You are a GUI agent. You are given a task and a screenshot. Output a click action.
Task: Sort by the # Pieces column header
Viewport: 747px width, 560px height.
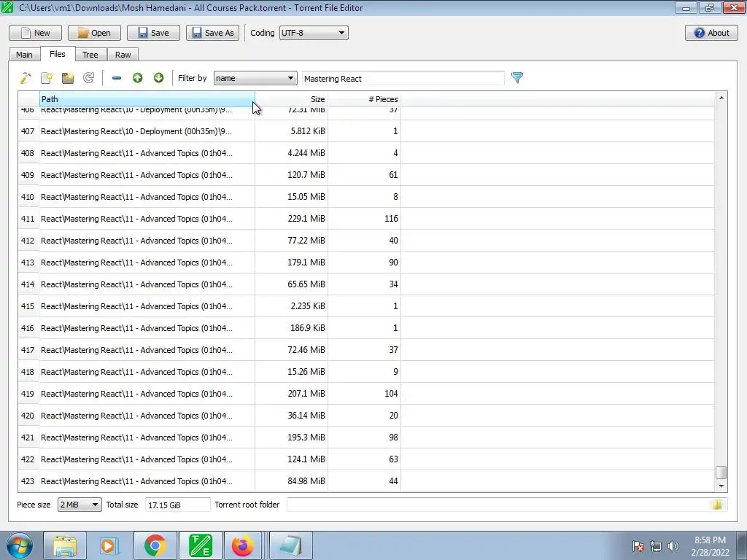[x=364, y=99]
